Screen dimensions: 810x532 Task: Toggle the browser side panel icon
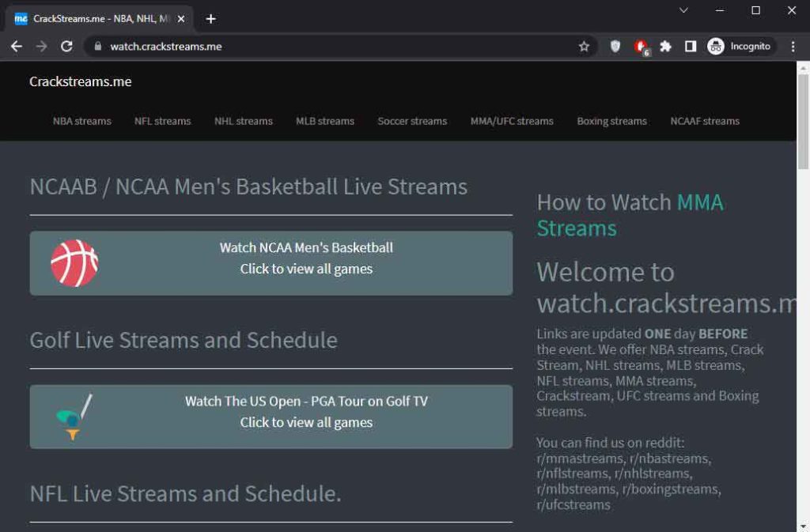tap(691, 47)
